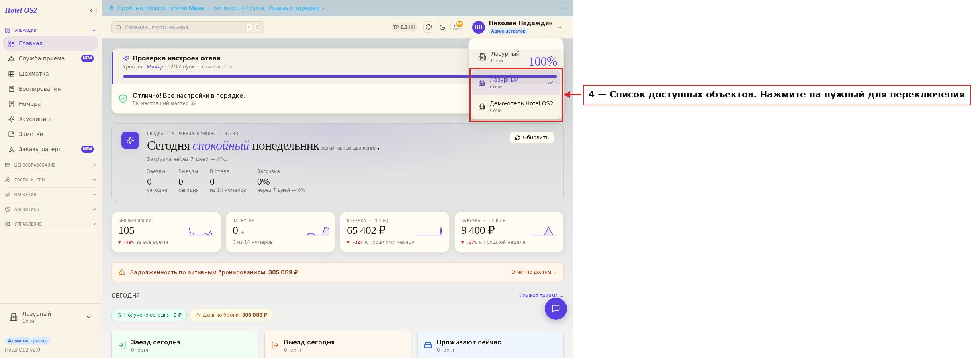This screenshot has width=980, height=358.
Task: Open the Выезд сегодня card
Action: (x=338, y=344)
